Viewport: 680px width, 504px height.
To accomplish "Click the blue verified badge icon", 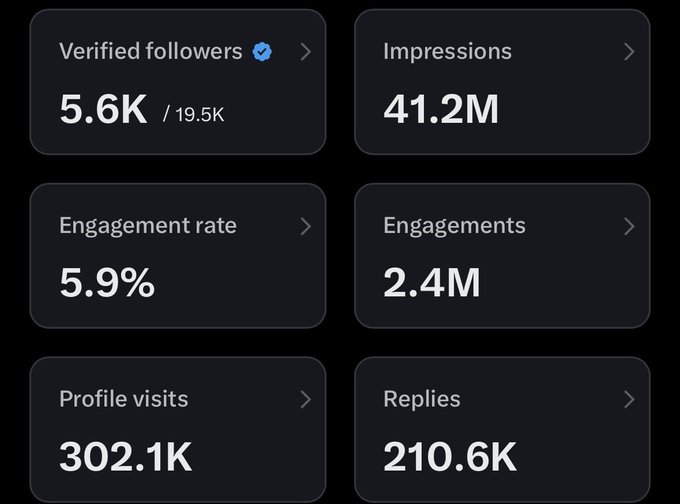I will 262,52.
